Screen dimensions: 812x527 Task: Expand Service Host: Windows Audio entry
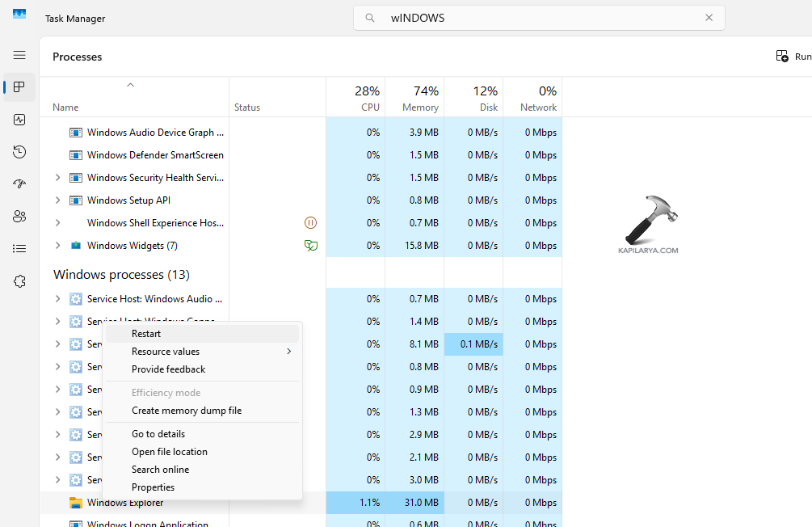pos(57,299)
